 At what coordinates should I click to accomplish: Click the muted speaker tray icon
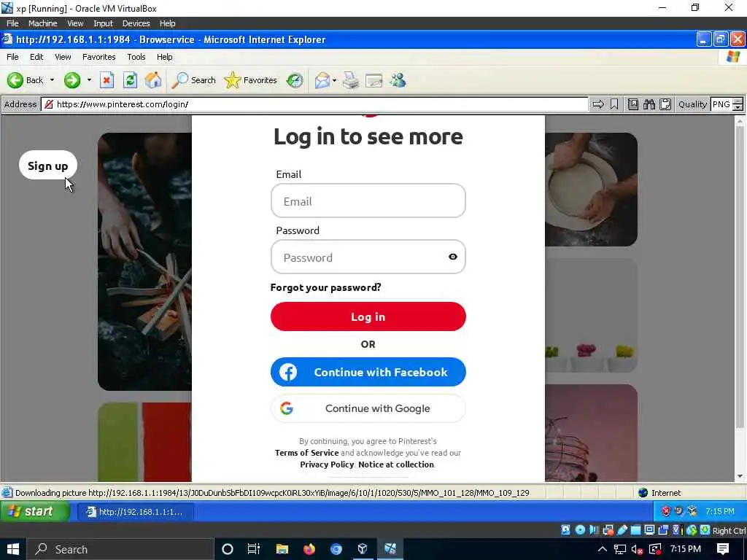pos(637,550)
